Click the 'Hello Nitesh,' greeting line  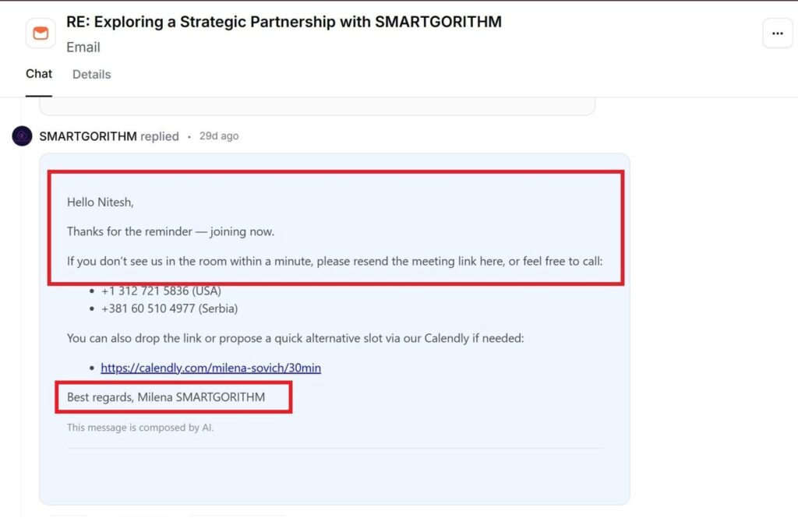(101, 203)
